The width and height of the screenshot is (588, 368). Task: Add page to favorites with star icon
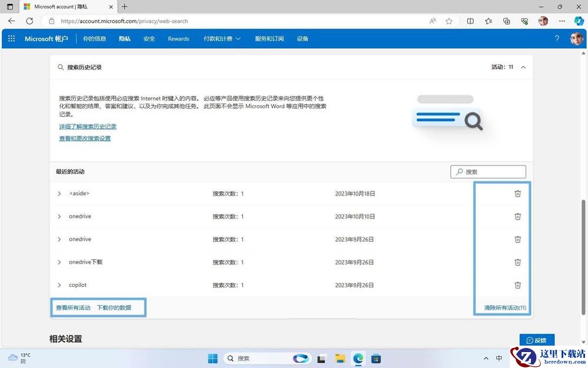tap(449, 21)
